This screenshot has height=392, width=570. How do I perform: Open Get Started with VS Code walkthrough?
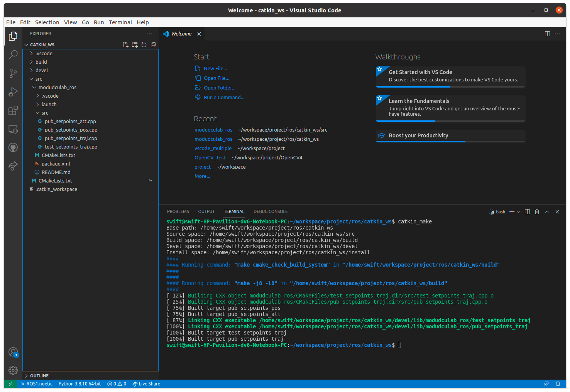coord(450,77)
